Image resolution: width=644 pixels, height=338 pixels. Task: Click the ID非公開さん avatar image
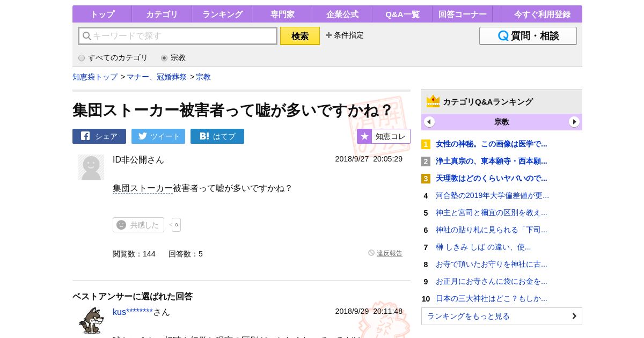coord(91,167)
